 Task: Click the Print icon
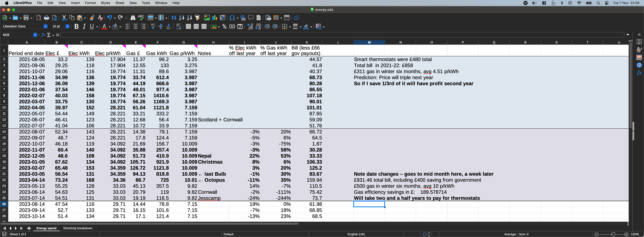47,18
